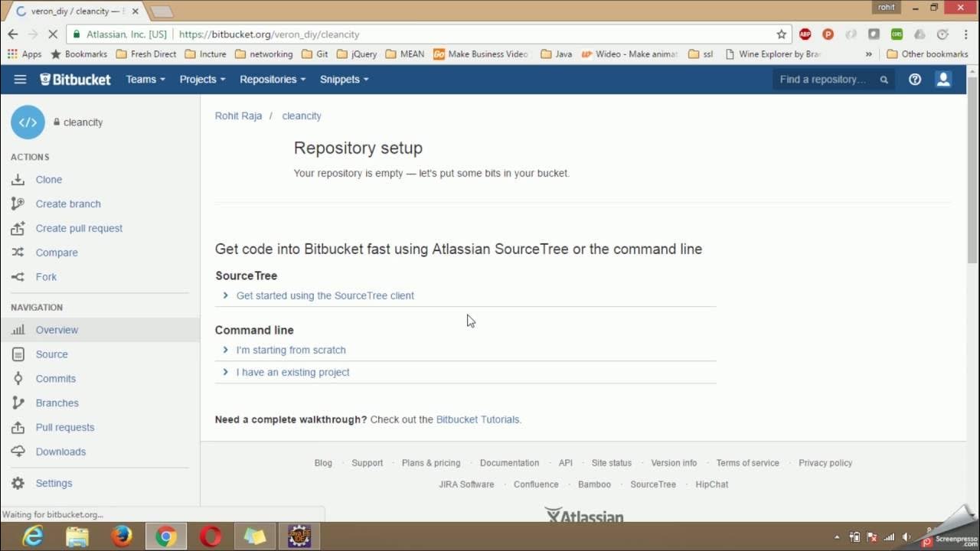Click the Create pull request icon
The width and height of the screenshot is (980, 551).
point(18,229)
